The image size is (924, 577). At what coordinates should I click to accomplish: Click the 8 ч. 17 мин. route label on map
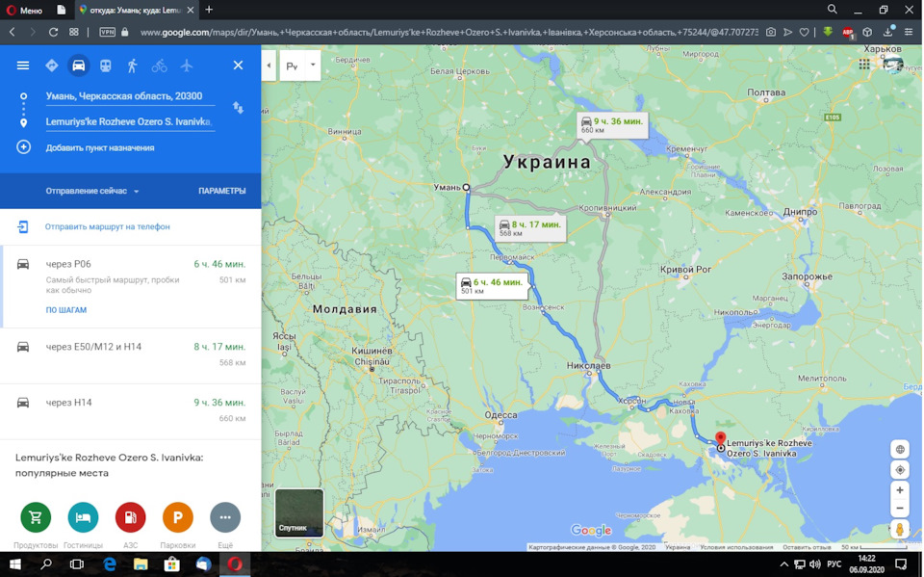531,229
